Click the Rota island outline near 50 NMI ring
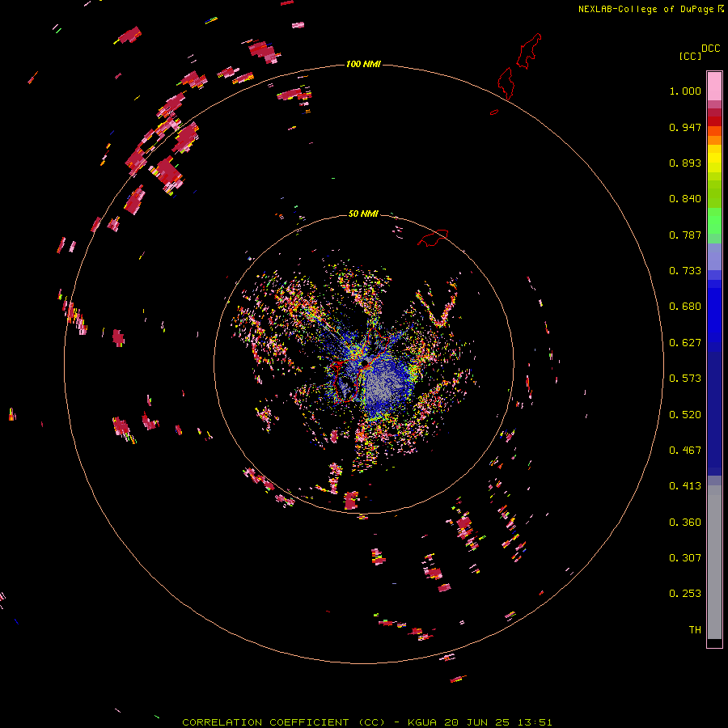Image resolution: width=728 pixels, height=728 pixels. pos(434,238)
